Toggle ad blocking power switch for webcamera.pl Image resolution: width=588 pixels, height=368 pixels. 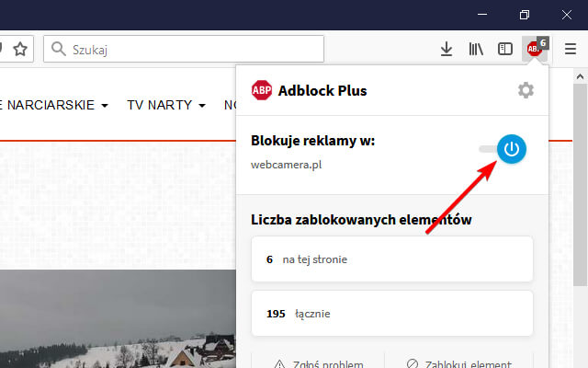click(x=511, y=149)
